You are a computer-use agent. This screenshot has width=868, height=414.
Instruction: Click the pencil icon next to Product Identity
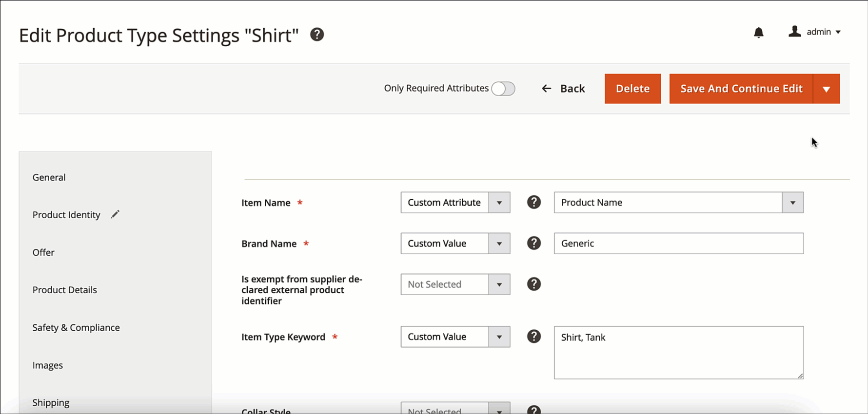click(x=115, y=214)
